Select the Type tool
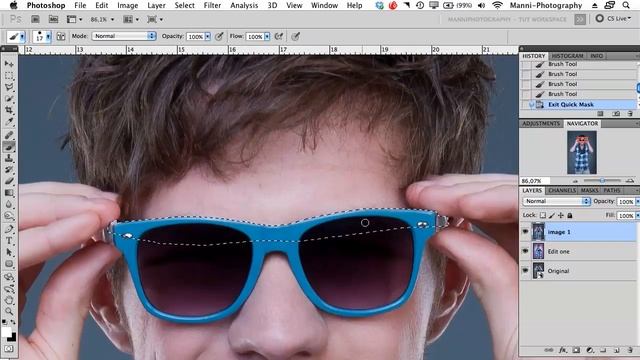 9,240
